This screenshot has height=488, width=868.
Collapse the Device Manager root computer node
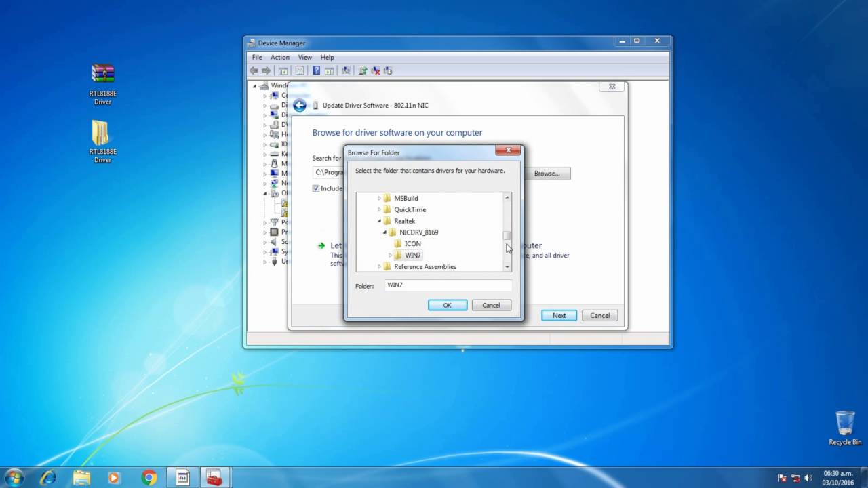pos(256,85)
